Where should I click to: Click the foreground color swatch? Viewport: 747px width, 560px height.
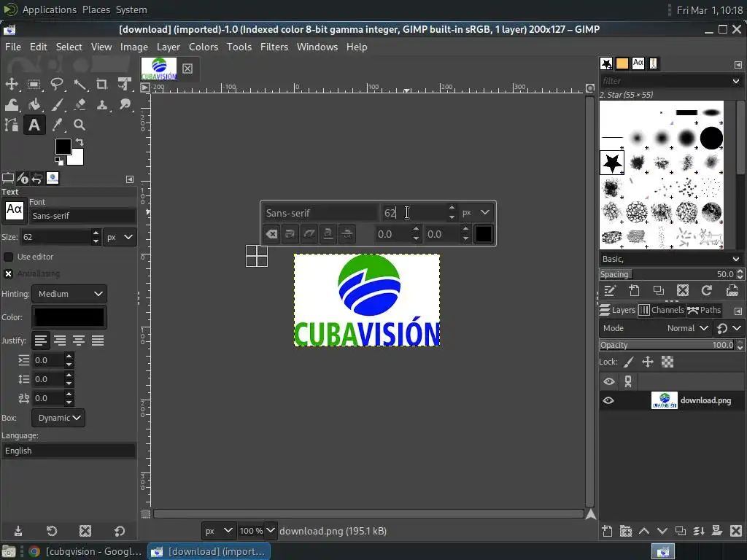(x=63, y=146)
